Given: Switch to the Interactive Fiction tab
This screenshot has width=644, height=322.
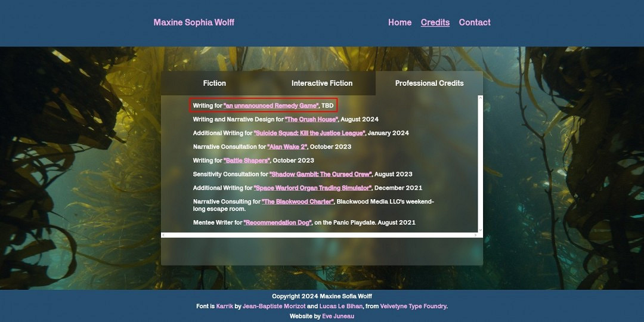Looking at the screenshot, I should tap(322, 83).
